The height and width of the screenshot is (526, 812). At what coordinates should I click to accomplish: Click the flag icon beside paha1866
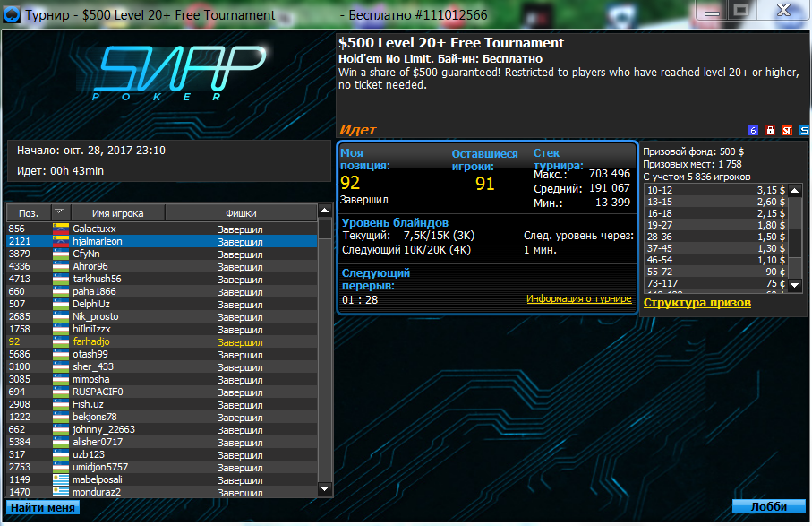coord(61,291)
